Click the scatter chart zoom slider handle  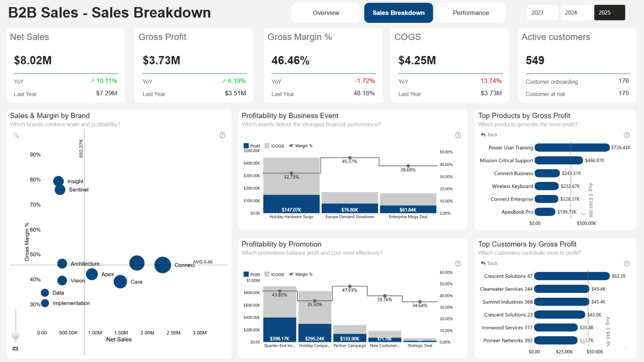point(15,335)
